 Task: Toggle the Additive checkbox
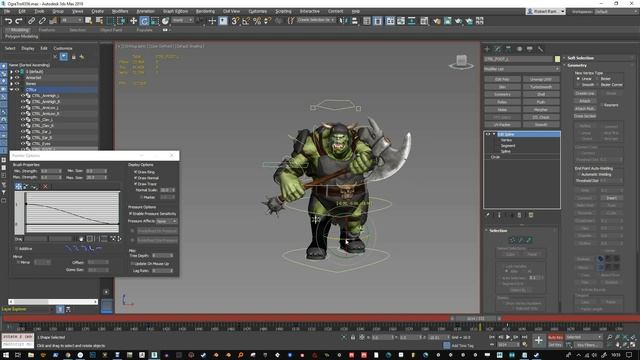[x=16, y=249]
